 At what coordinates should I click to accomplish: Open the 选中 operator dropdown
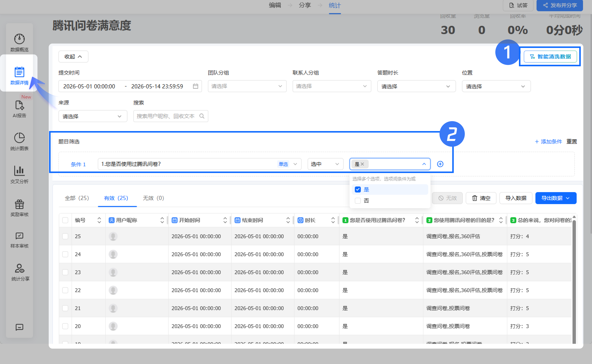click(x=325, y=164)
